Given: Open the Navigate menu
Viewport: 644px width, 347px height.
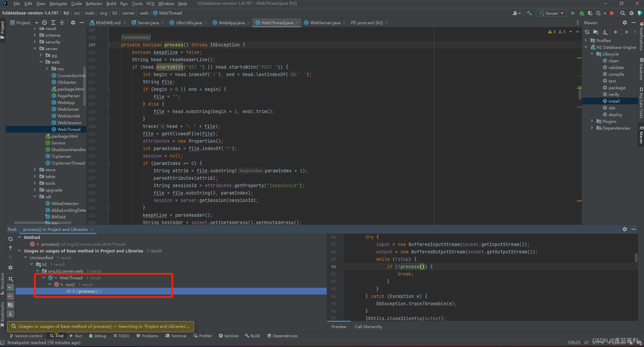Looking at the screenshot, I should 58,4.
